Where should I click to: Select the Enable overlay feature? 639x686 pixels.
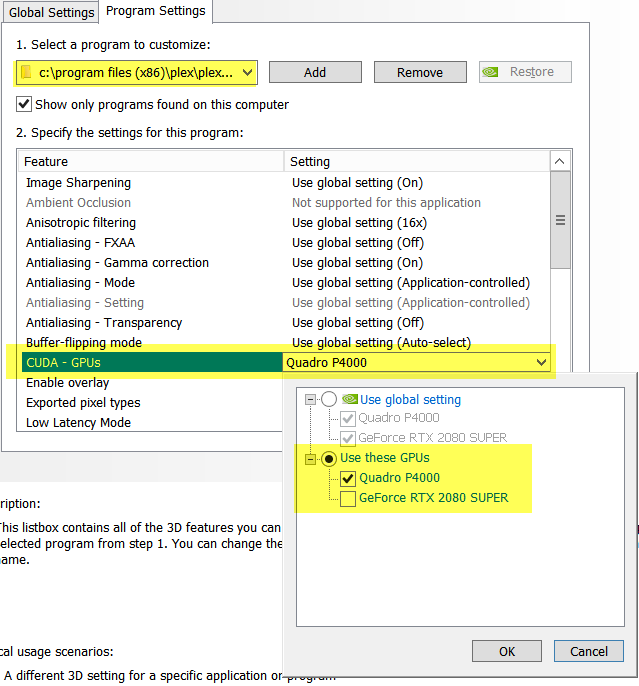click(x=68, y=383)
